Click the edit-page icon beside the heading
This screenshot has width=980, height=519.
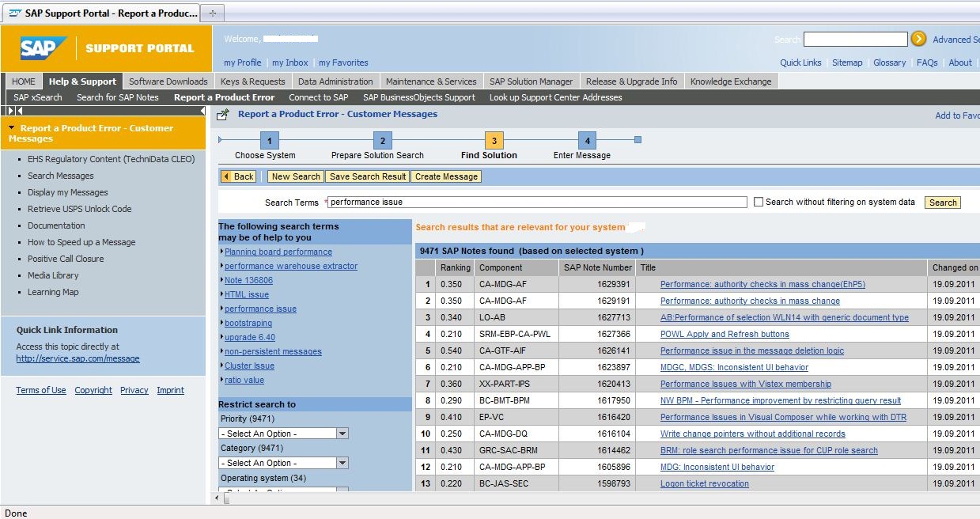coord(223,115)
